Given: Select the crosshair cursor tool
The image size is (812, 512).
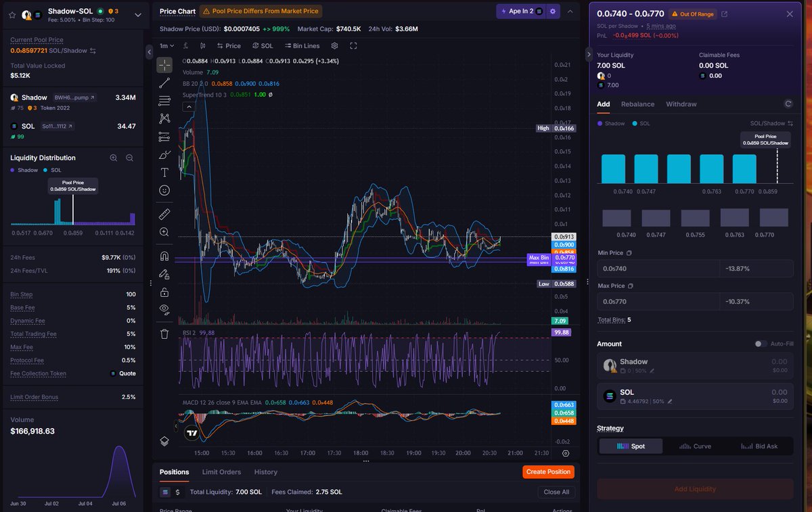Looking at the screenshot, I should (x=164, y=65).
